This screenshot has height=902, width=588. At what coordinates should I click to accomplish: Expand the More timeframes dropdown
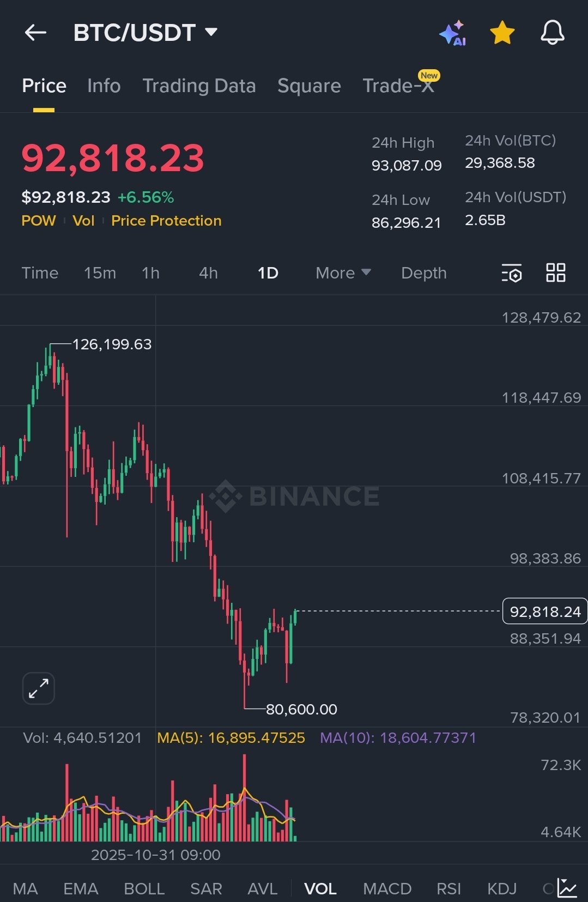click(x=343, y=273)
